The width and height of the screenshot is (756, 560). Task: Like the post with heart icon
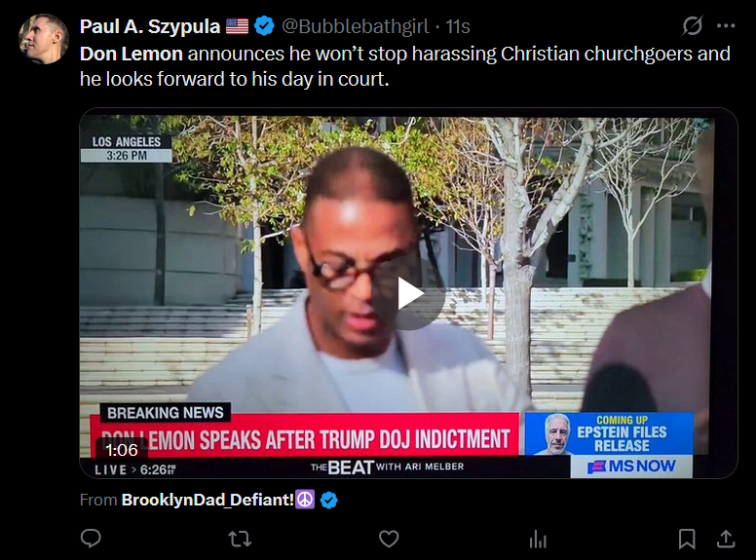[x=389, y=539]
